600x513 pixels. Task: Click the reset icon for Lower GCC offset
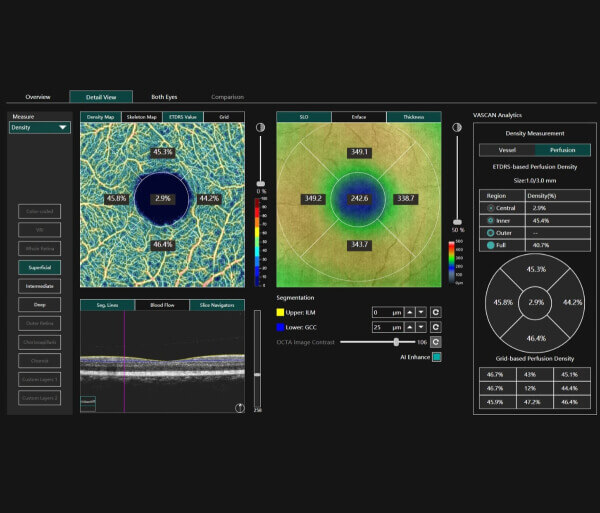(x=436, y=327)
